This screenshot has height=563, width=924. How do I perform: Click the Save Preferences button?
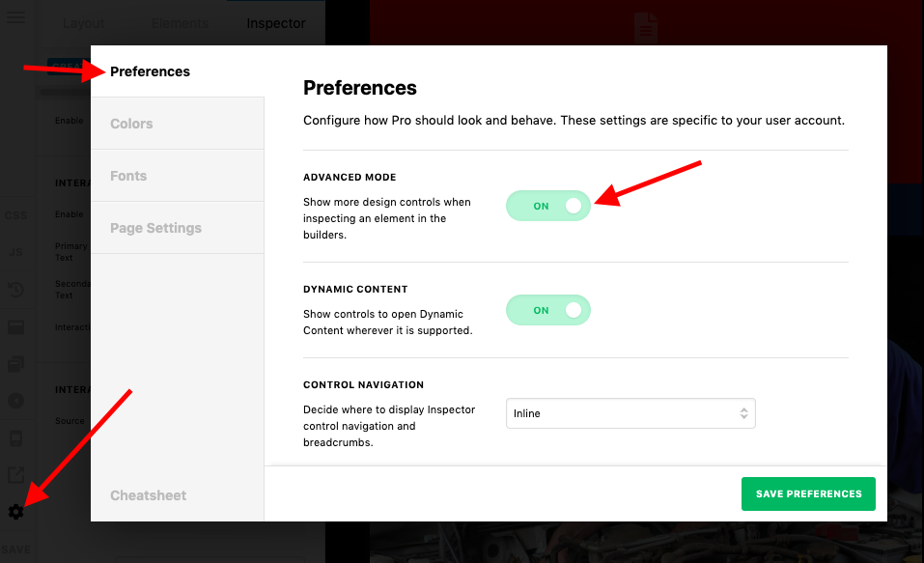point(808,494)
